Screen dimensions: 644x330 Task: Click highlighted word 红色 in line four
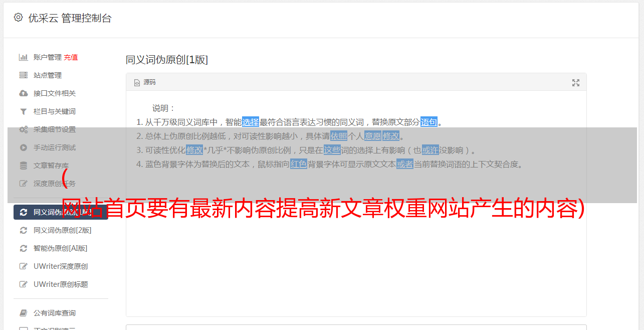[x=299, y=164]
